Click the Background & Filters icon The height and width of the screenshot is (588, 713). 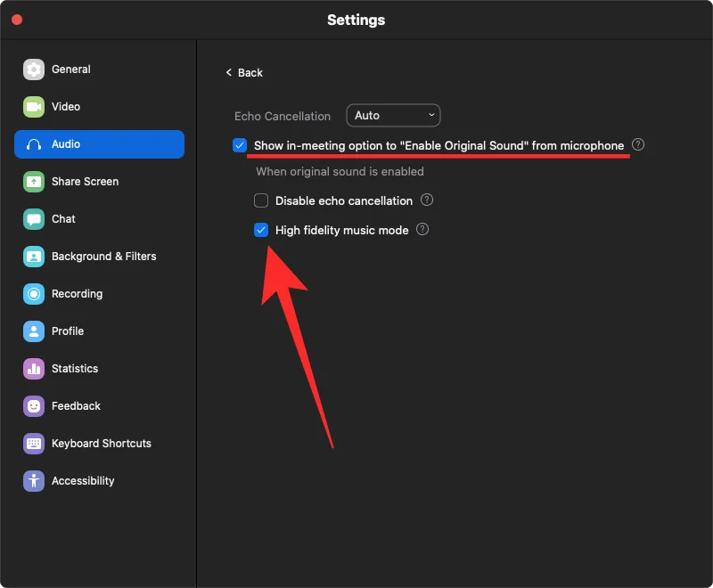pyautogui.click(x=34, y=257)
